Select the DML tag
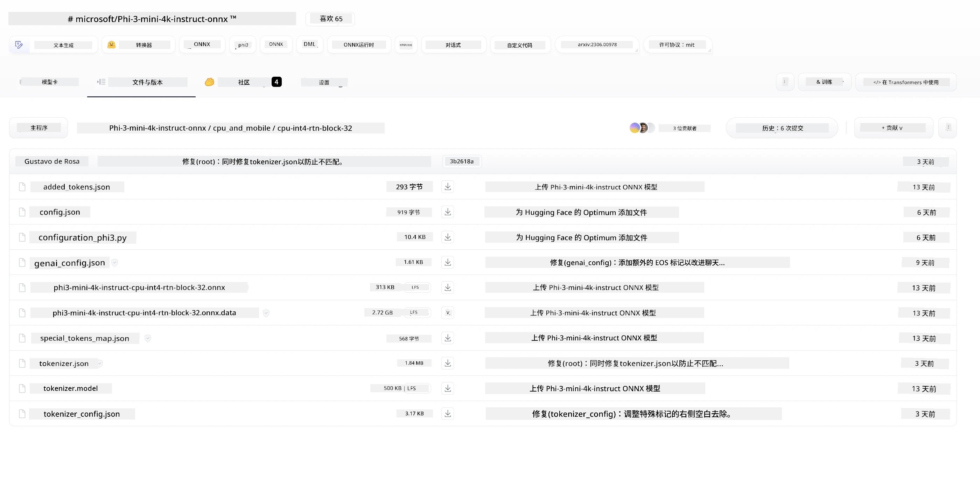This screenshot has width=980, height=484. [x=310, y=44]
